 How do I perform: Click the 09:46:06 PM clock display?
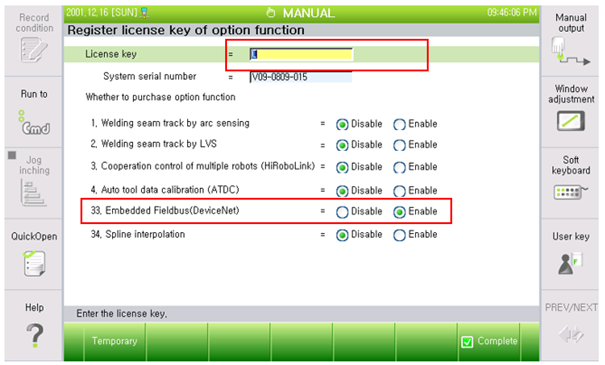pyautogui.click(x=512, y=12)
